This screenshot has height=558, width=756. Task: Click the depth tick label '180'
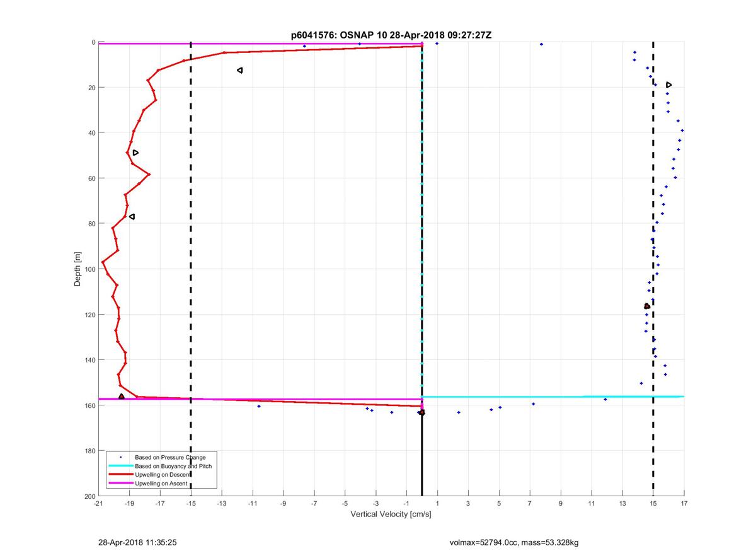[89, 451]
